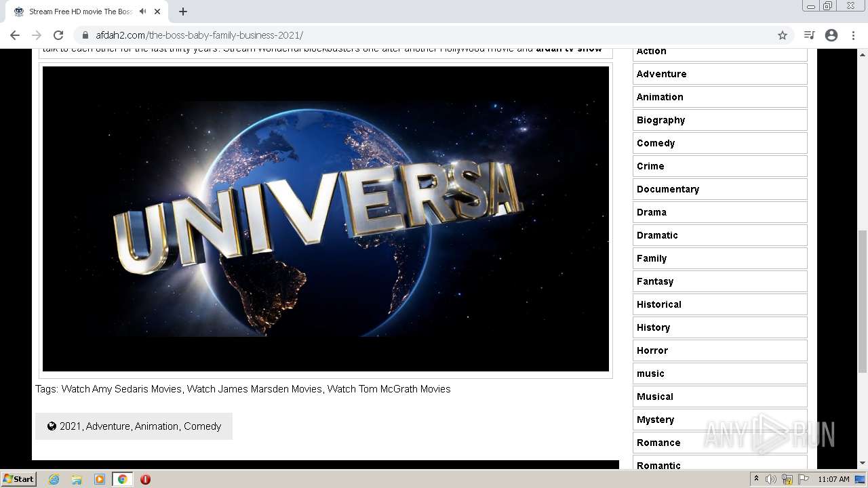This screenshot has height=488, width=868.
Task: Browse the music genre
Action: pos(719,373)
